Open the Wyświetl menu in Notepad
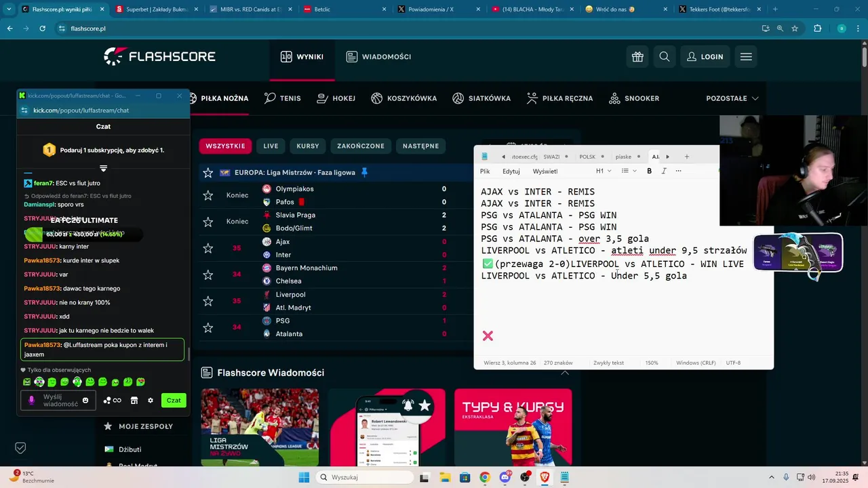Viewport: 868px width, 488px height. (545, 171)
